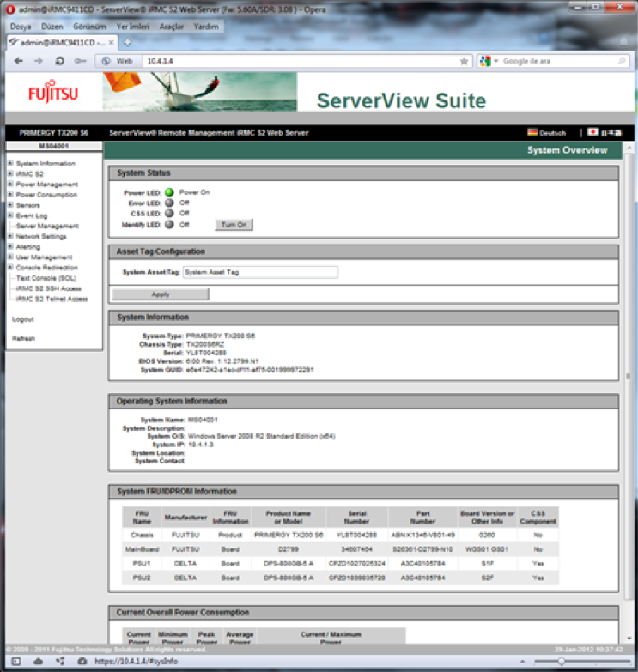Focus the System Asset Tag field
638x672 pixels.
[x=260, y=272]
